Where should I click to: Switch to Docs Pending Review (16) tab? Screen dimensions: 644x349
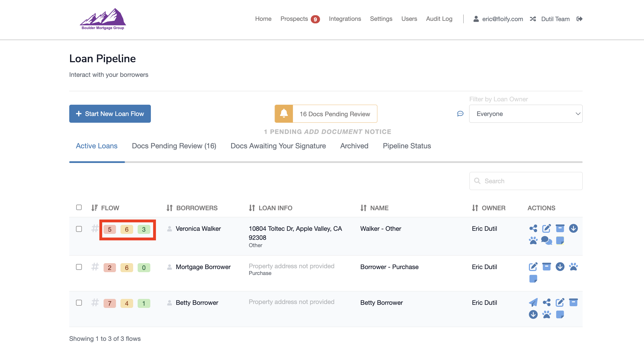pyautogui.click(x=174, y=146)
